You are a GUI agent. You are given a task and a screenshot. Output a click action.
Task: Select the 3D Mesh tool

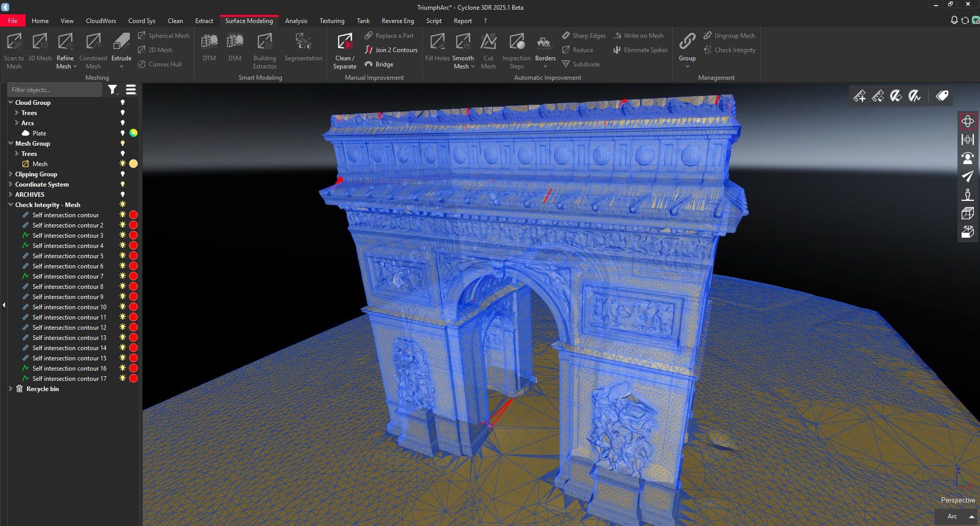[x=39, y=49]
